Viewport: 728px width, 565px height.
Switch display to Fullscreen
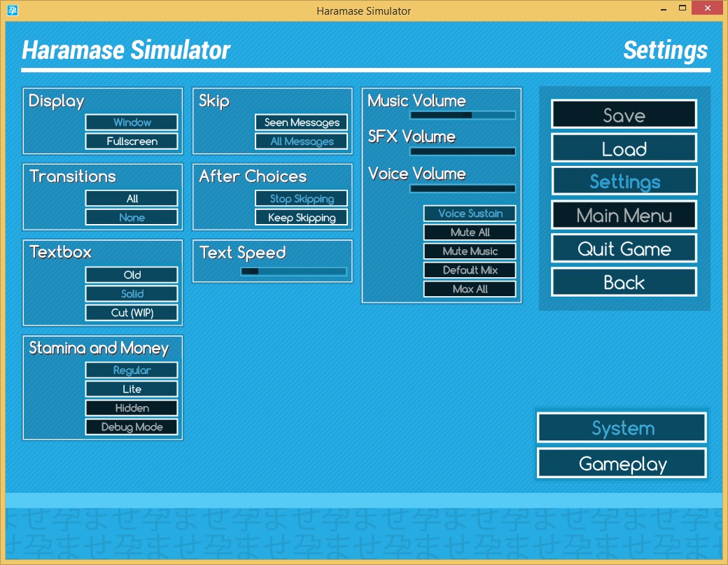tap(132, 141)
